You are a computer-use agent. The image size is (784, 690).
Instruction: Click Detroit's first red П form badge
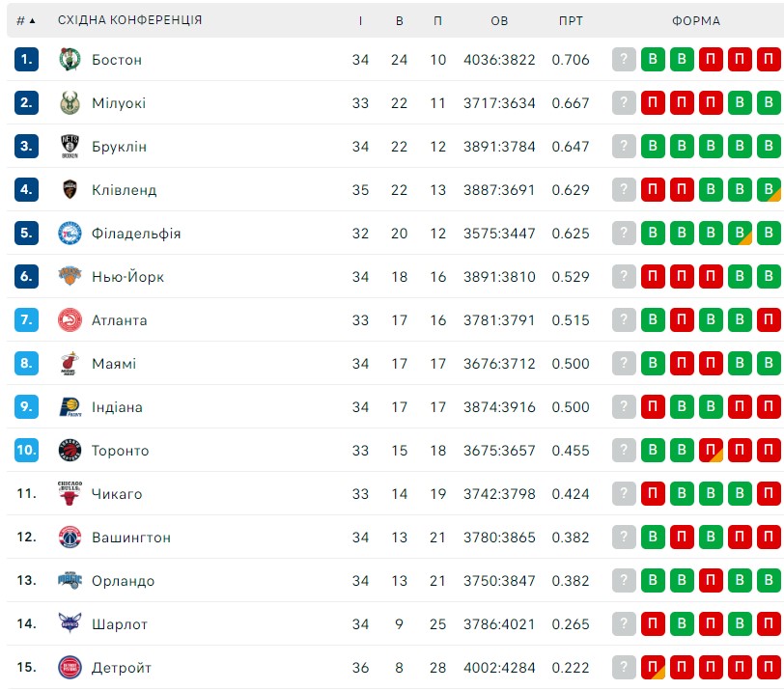(653, 667)
